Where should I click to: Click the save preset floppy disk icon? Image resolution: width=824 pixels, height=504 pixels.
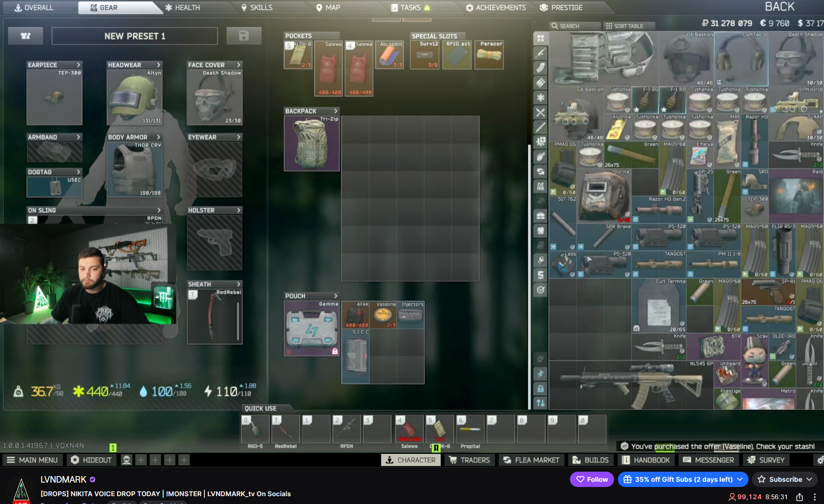[244, 36]
